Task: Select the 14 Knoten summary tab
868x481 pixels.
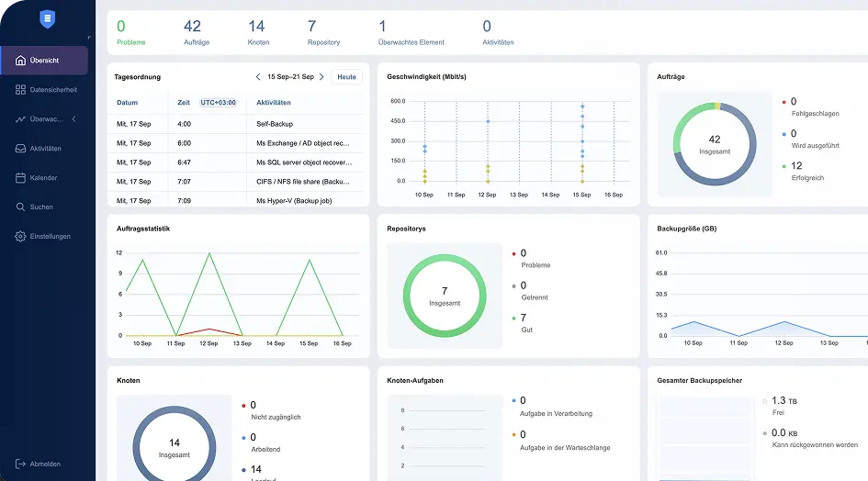Action: [x=258, y=32]
